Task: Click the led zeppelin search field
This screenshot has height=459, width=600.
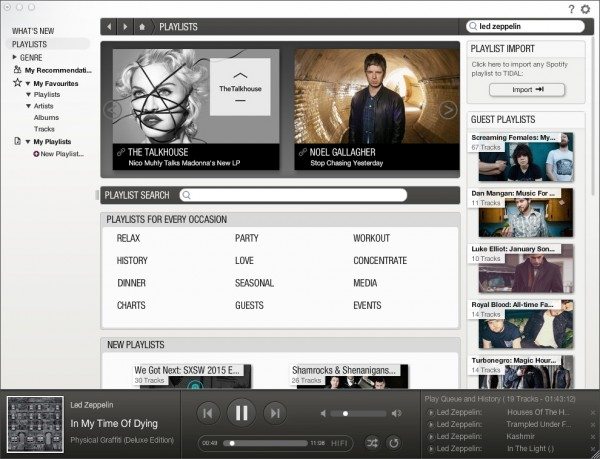Action: click(x=525, y=26)
